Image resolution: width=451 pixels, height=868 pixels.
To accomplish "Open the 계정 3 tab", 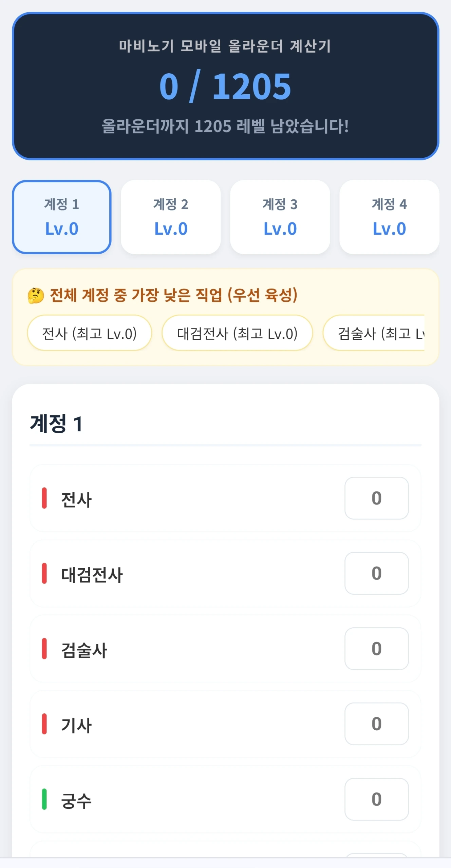I will click(x=280, y=217).
